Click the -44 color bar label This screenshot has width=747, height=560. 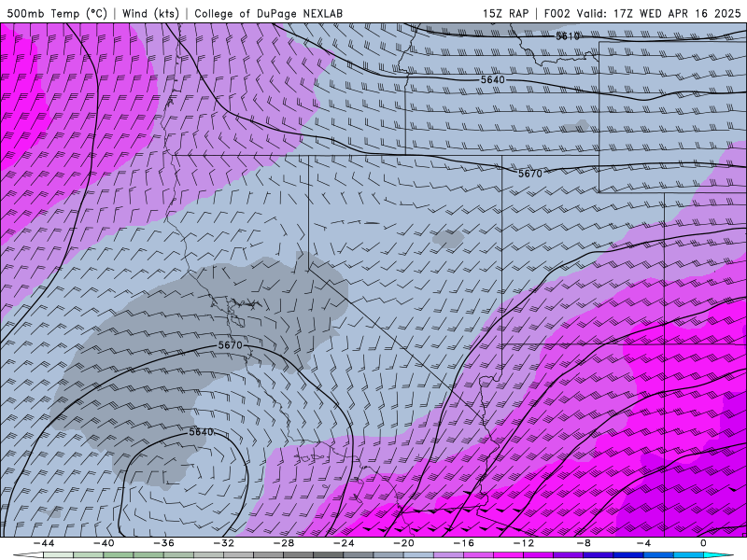coord(44,543)
